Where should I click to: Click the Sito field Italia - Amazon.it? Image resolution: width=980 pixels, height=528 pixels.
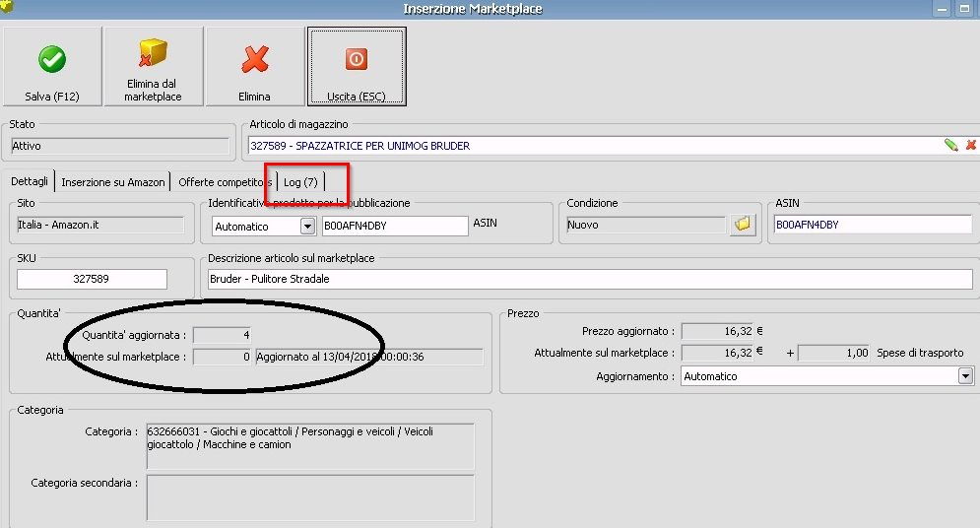(100, 225)
